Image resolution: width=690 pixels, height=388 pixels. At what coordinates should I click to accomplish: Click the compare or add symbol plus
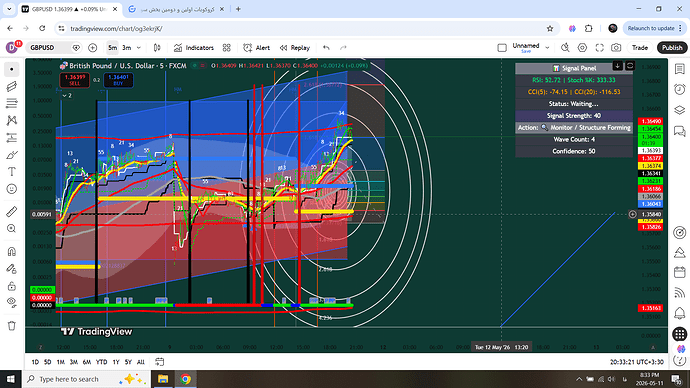(92, 48)
